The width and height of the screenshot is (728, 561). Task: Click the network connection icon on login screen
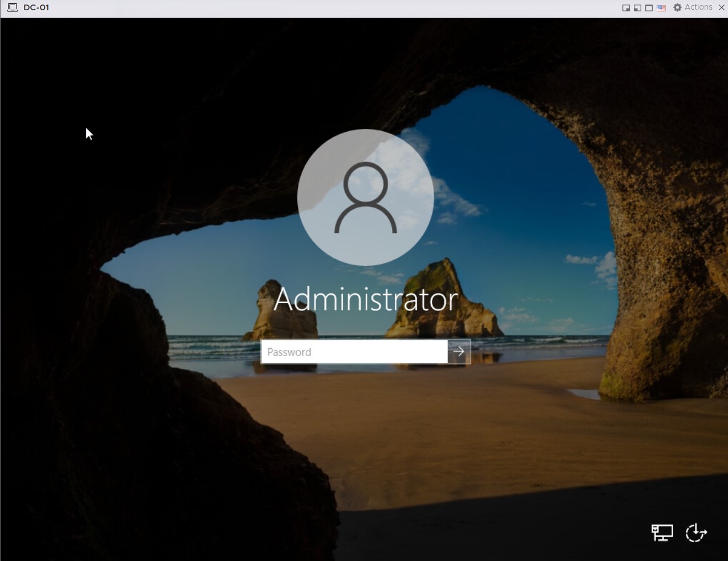tap(662, 532)
